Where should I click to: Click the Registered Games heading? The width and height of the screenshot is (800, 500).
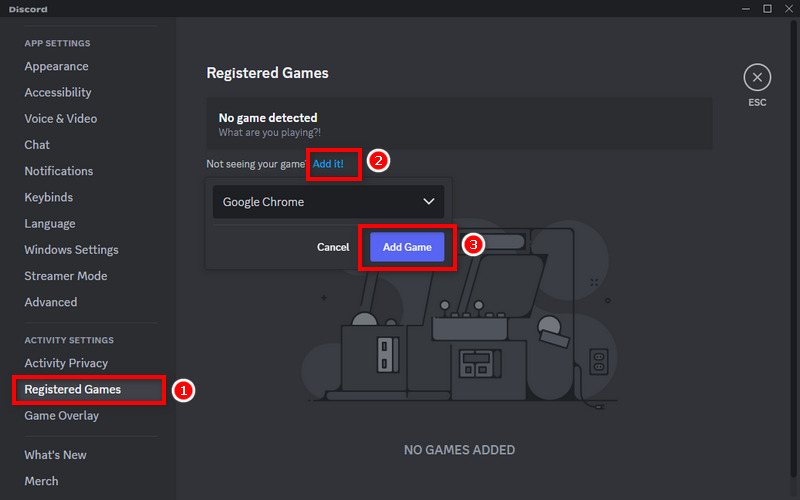pos(267,73)
